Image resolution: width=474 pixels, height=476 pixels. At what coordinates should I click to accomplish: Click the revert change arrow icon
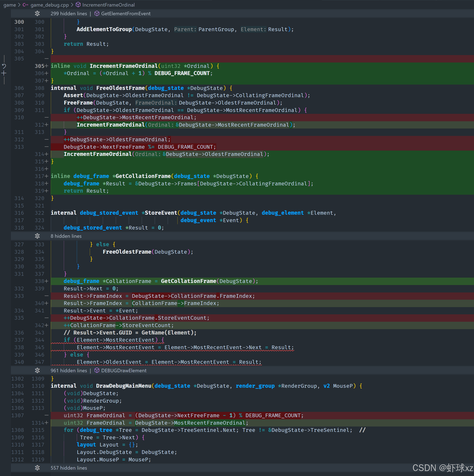pos(4,66)
